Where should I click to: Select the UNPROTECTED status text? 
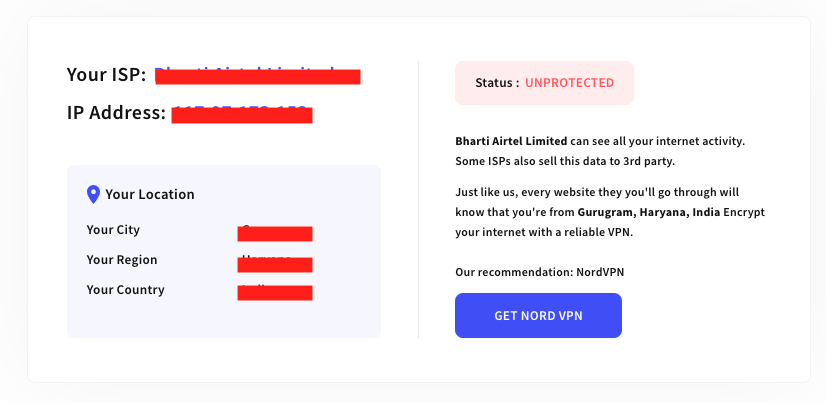[x=569, y=83]
